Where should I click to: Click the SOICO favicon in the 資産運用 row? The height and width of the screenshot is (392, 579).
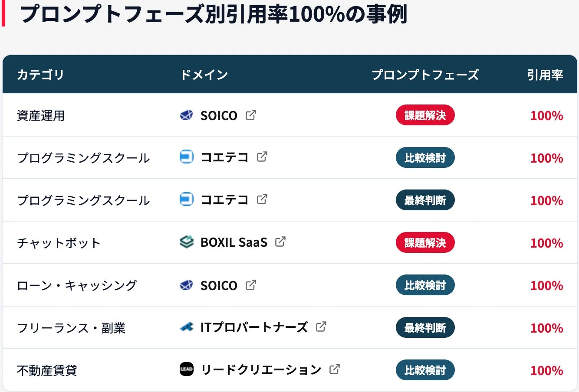coord(186,115)
